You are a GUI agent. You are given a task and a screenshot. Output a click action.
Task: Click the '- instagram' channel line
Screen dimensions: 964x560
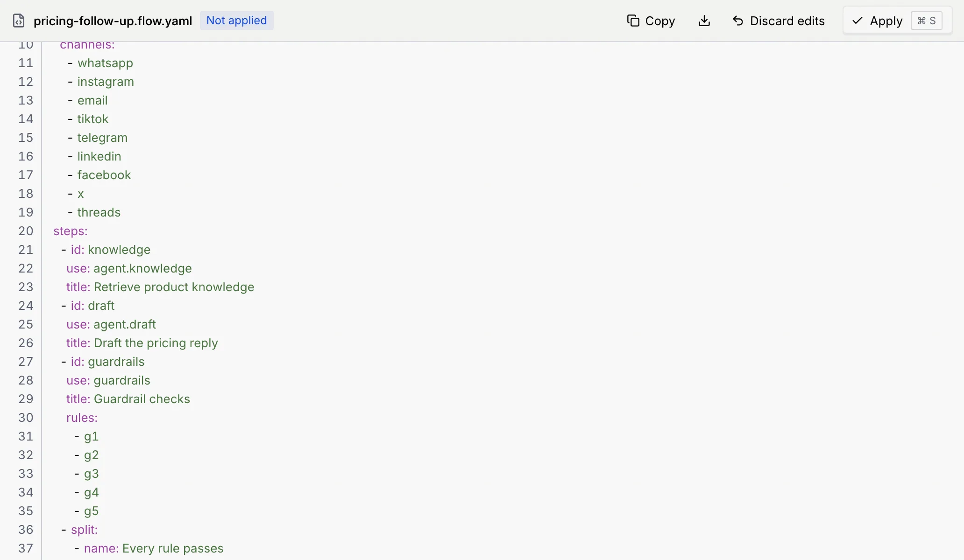[101, 82]
